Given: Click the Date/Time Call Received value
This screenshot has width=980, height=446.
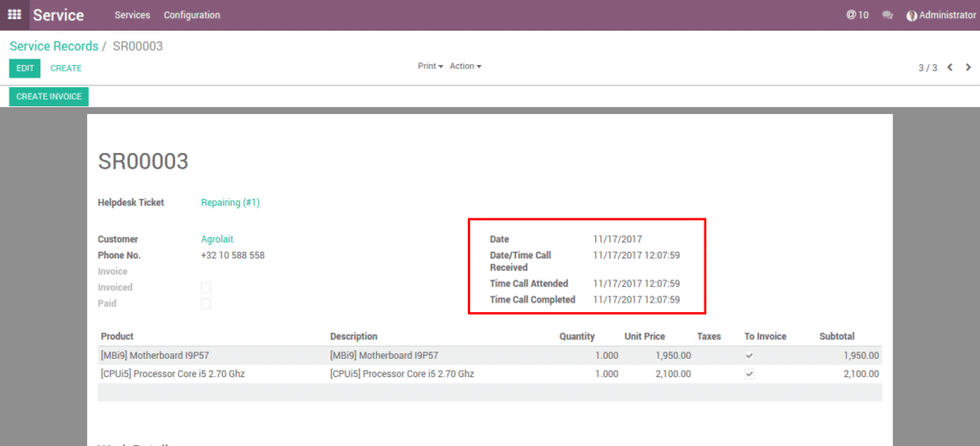Looking at the screenshot, I should click(x=636, y=256).
